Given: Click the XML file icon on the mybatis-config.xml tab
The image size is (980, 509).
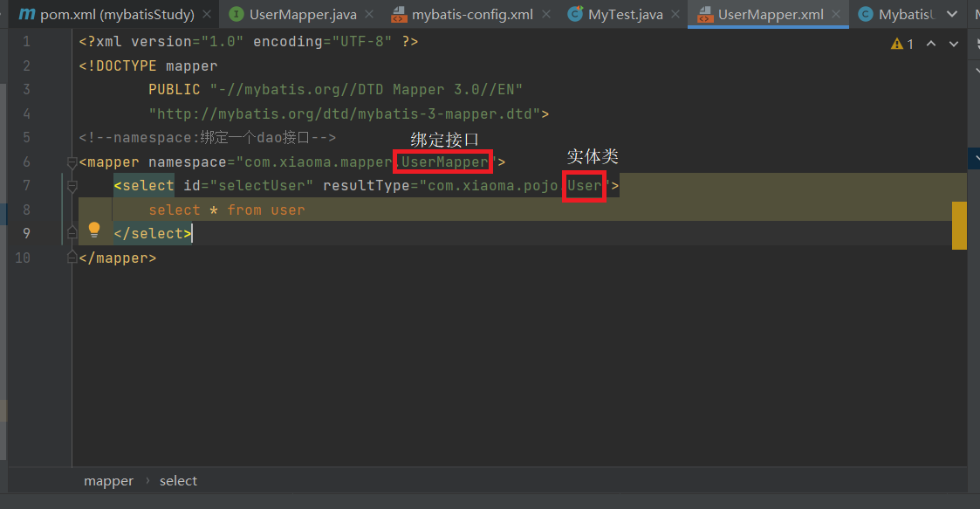Looking at the screenshot, I should point(398,14).
